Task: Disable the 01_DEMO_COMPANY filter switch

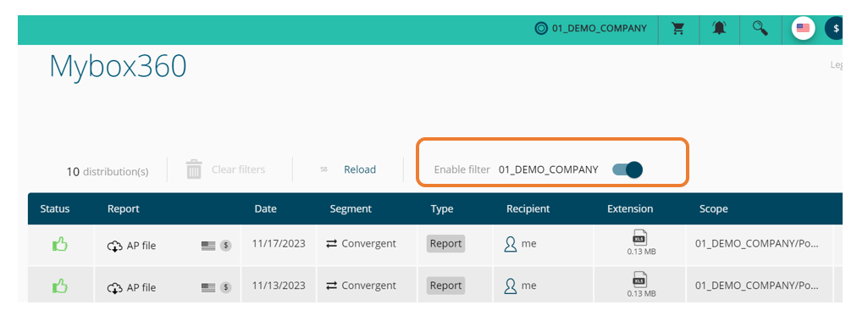Action: coord(628,169)
